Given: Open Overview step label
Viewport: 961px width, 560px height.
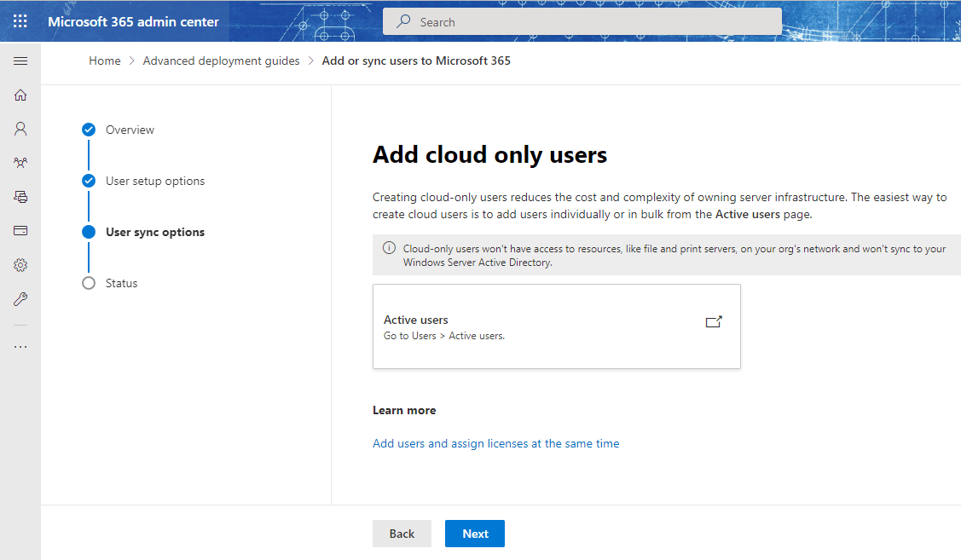Looking at the screenshot, I should click(130, 130).
